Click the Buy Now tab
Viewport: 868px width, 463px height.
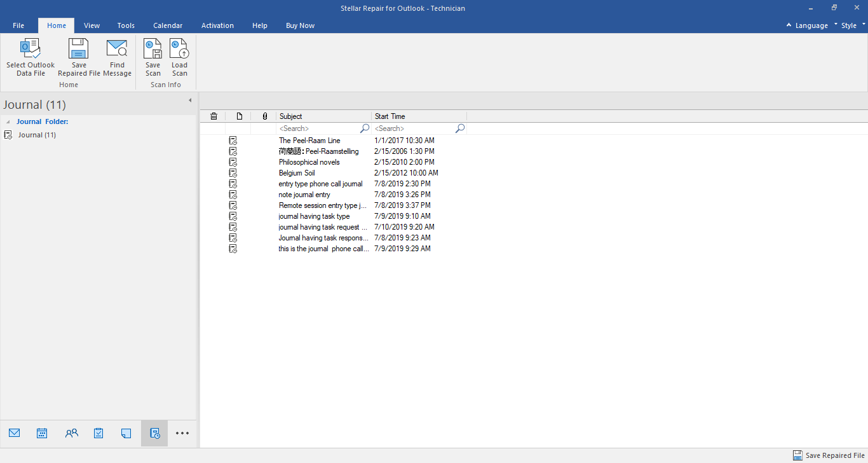coord(300,25)
